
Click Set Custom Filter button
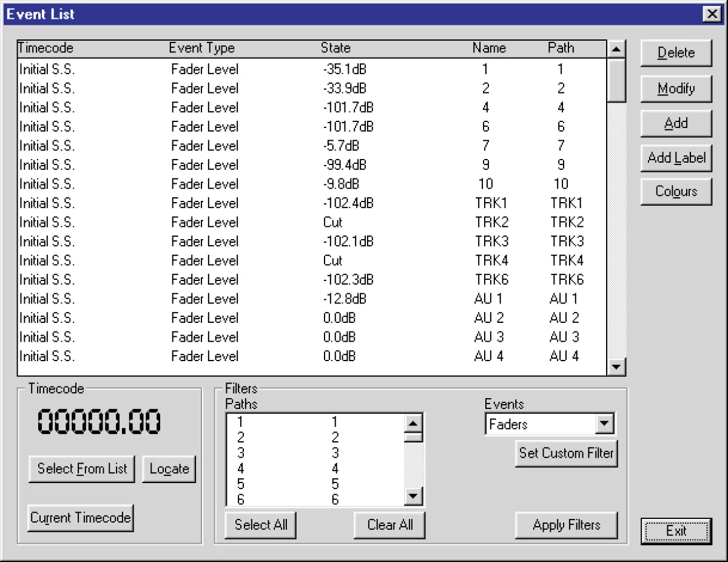[x=566, y=453]
